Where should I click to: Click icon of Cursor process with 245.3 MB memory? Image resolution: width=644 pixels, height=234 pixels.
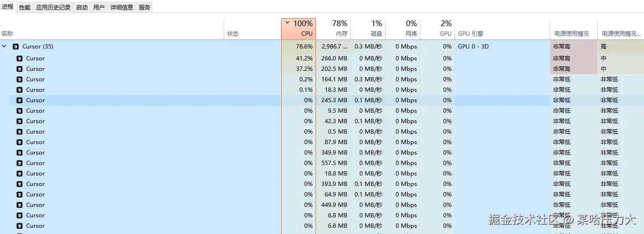click(20, 100)
